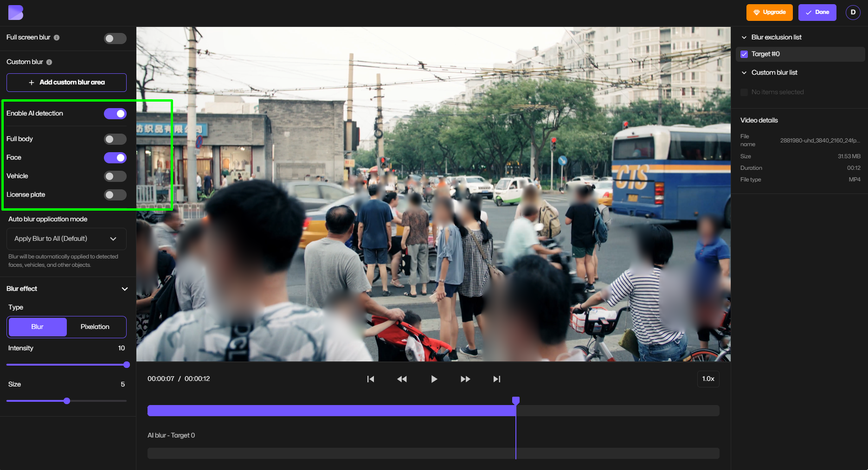Screen dimensions: 868x470
Task: Turn on License plate blurring
Action: pos(115,195)
